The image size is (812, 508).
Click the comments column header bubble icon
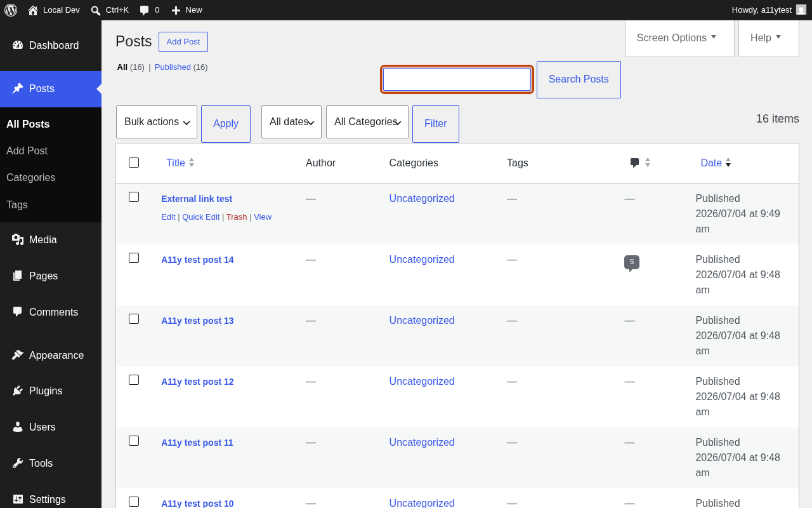pos(634,163)
